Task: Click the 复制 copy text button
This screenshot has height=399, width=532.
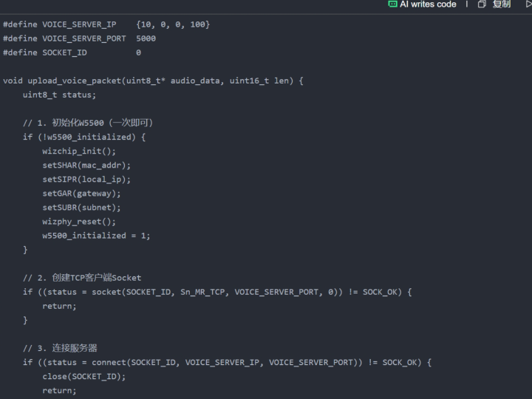Action: [502, 4]
